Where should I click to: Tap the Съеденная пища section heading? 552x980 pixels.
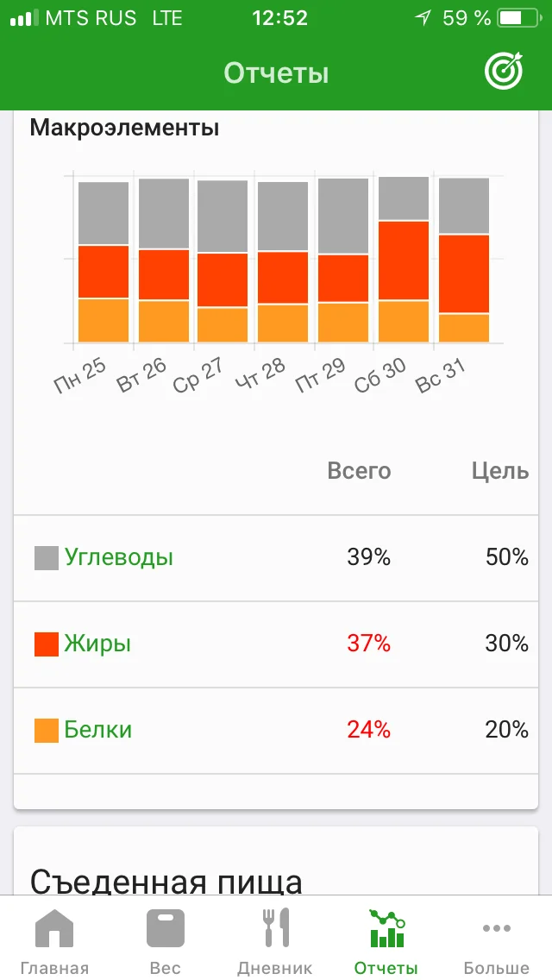tap(166, 883)
